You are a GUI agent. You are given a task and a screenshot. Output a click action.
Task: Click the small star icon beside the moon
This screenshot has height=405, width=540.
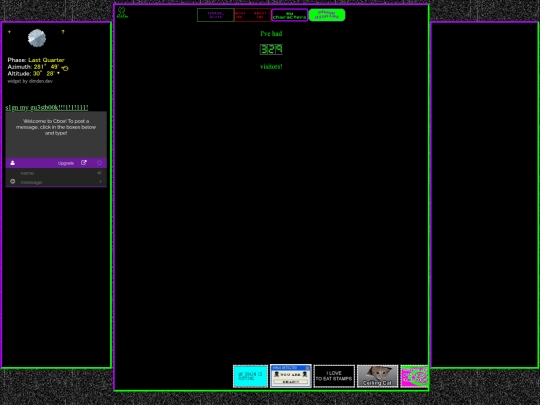pos(9,32)
